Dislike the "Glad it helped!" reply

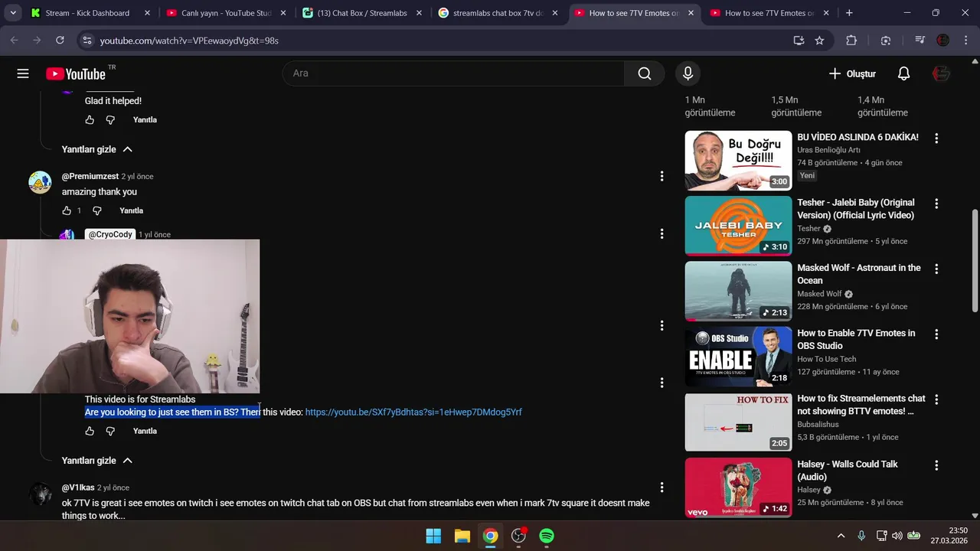[x=110, y=120]
